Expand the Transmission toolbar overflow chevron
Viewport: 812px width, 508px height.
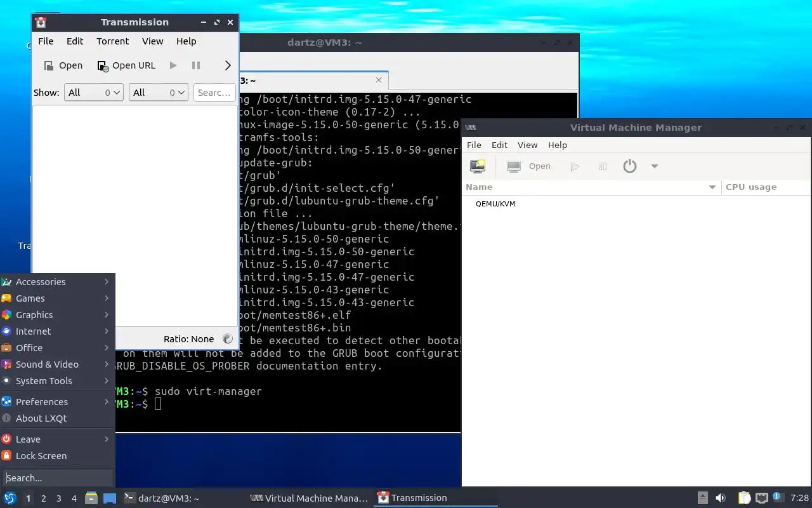point(228,65)
